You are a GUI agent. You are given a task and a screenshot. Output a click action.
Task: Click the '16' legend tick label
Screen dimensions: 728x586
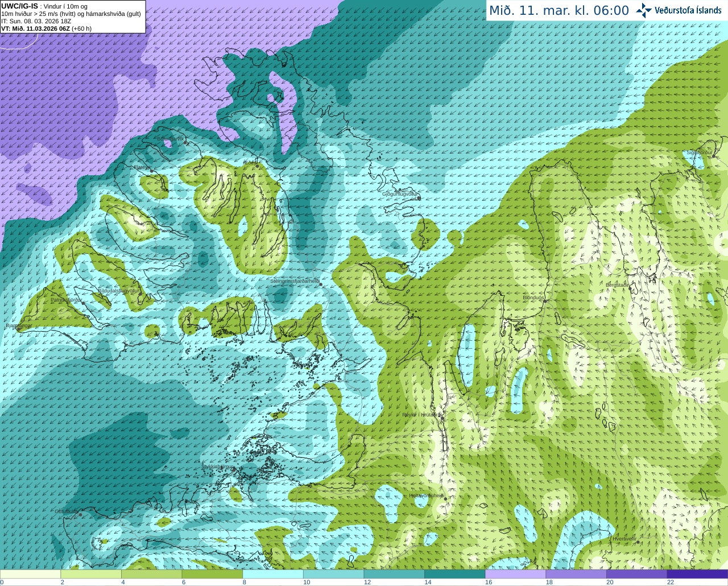coord(488,582)
